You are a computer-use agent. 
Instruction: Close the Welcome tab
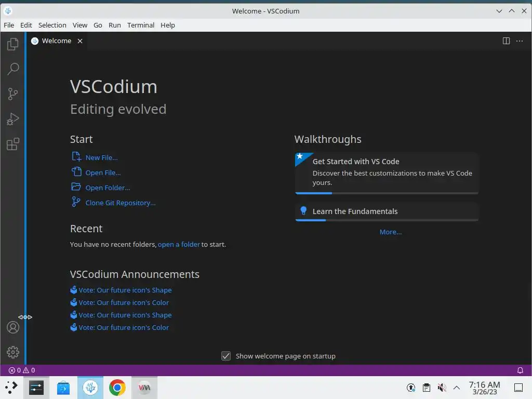point(79,41)
